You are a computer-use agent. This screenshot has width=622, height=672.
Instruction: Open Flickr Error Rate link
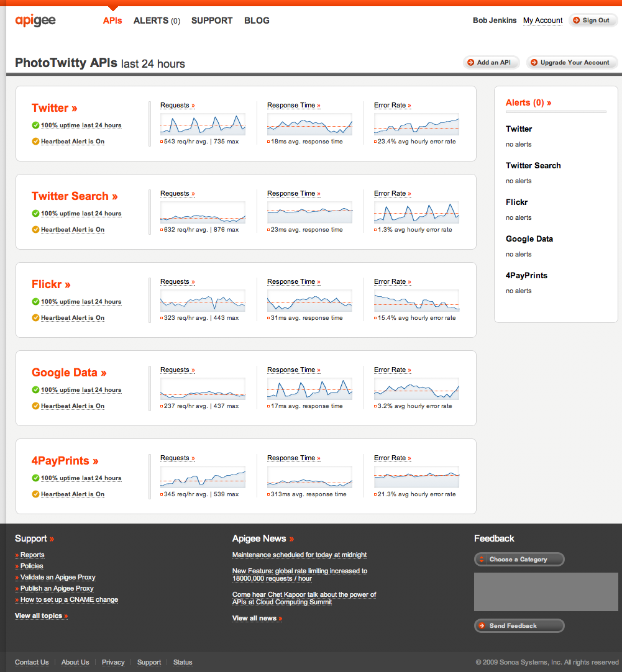(392, 281)
